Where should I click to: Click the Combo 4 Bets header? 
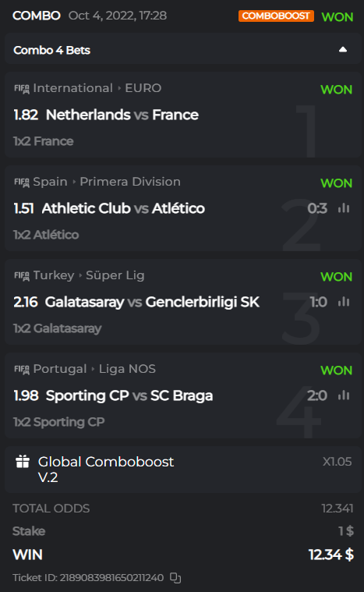182,50
